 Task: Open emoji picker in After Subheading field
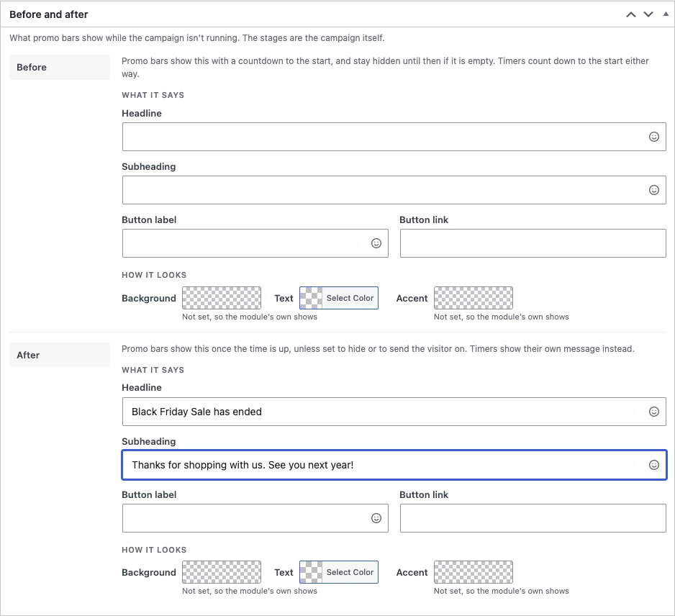click(653, 465)
